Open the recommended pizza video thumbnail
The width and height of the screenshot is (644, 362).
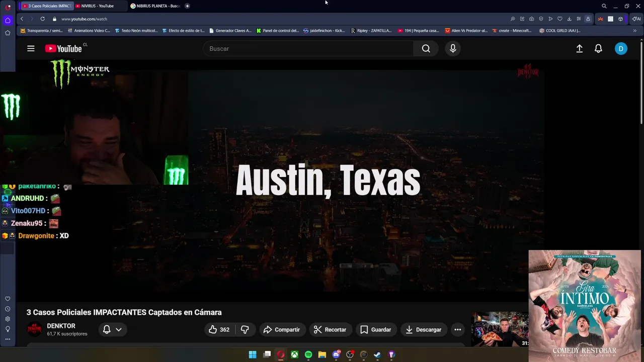[x=500, y=329]
